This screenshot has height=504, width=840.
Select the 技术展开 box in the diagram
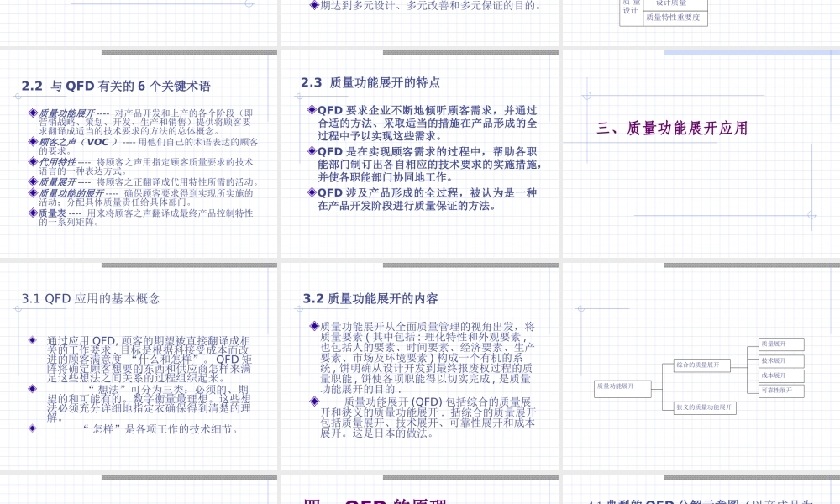tap(781, 360)
